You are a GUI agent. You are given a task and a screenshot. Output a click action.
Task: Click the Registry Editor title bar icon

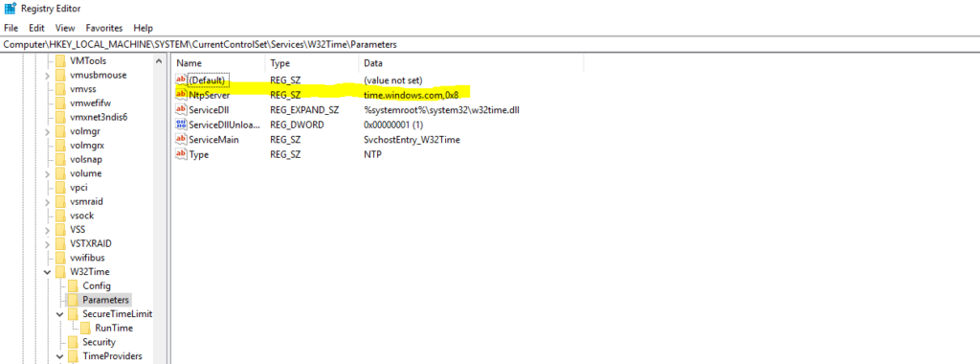click(10, 9)
